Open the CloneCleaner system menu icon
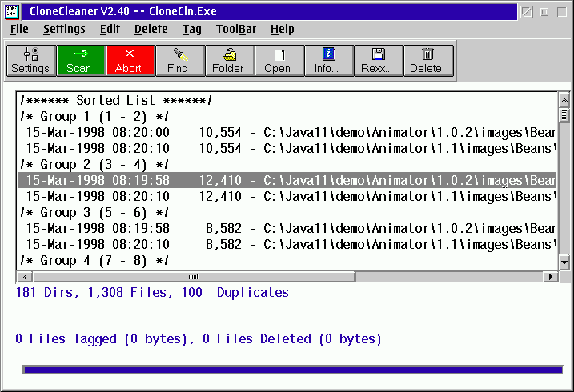The width and height of the screenshot is (574, 392). 11,12
